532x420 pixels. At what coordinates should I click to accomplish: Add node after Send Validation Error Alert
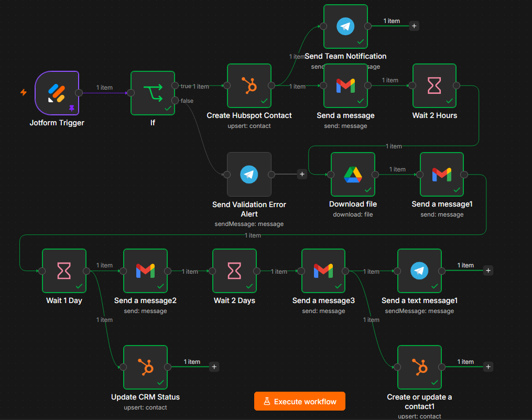point(302,174)
